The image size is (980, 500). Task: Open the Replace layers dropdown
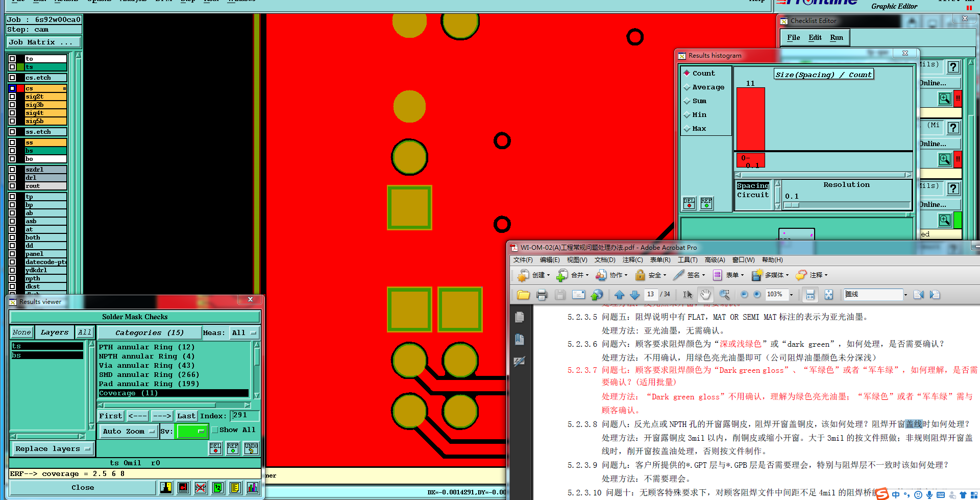click(53, 449)
